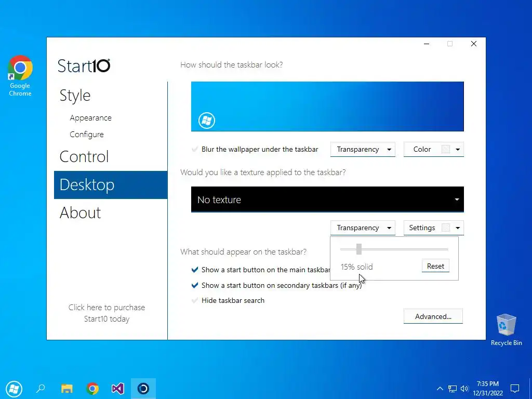Open the About section

80,212
